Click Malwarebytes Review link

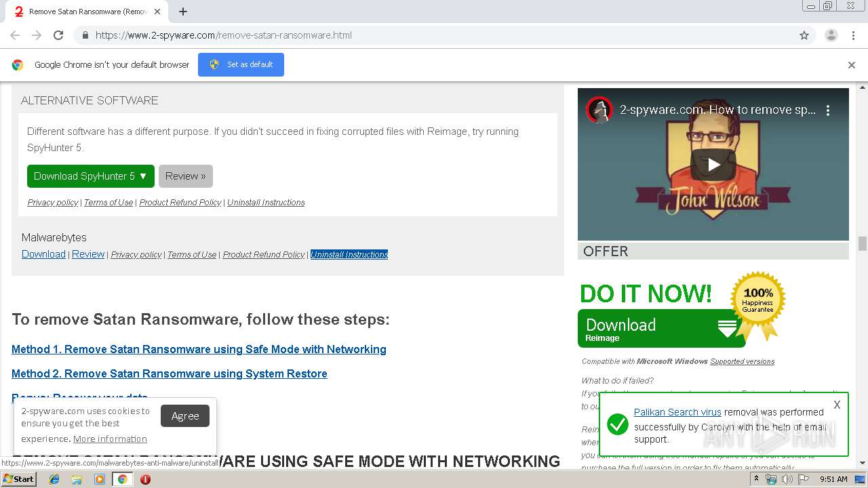tap(88, 254)
